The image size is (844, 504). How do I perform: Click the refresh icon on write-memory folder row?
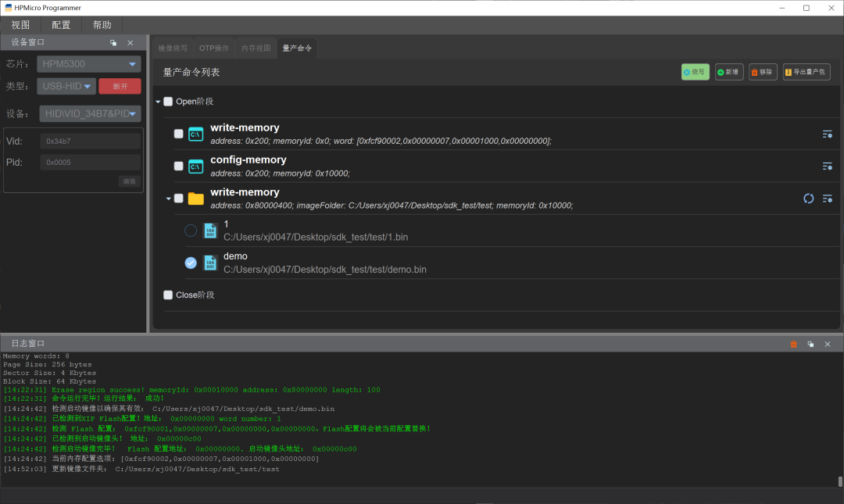[809, 198]
